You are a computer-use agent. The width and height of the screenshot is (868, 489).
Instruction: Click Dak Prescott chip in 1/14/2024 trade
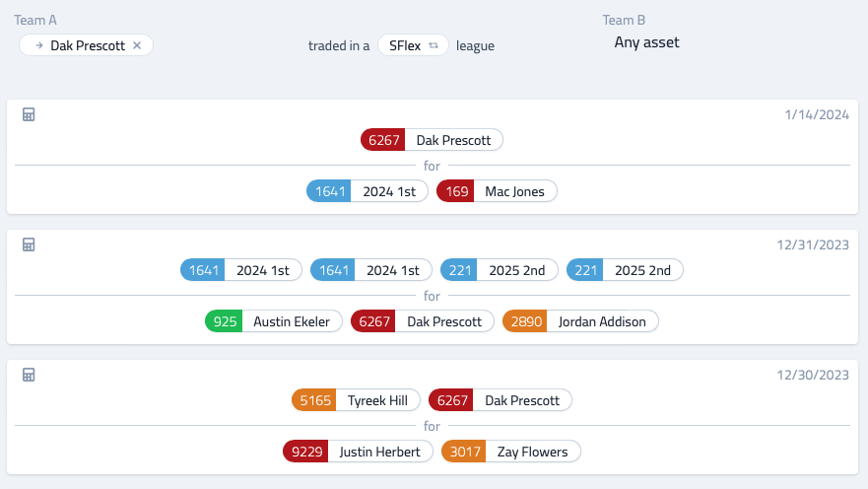click(432, 140)
